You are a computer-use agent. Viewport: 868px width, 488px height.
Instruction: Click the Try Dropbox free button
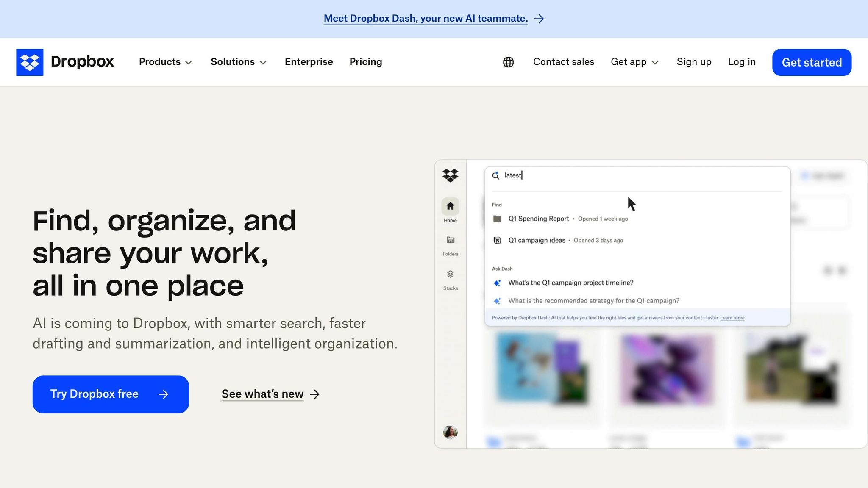110,394
